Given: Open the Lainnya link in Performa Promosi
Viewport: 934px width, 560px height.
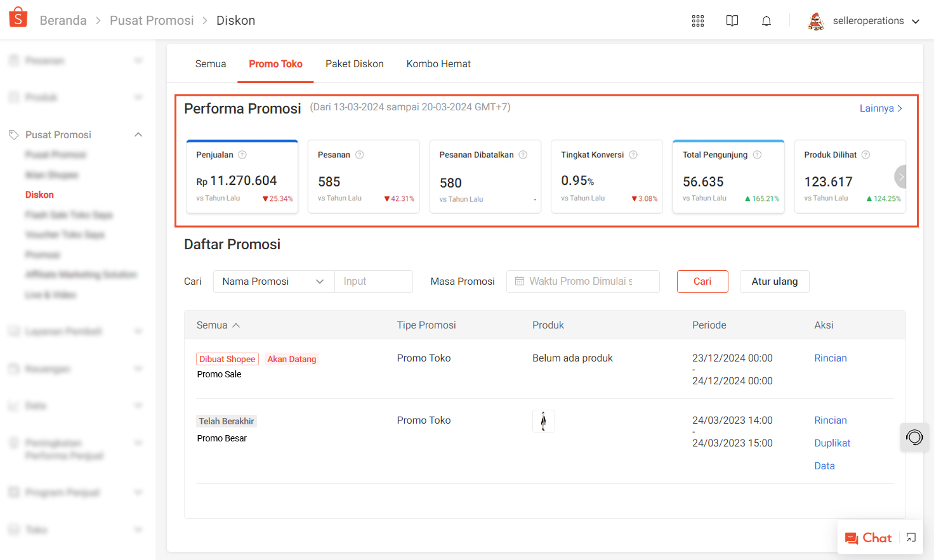Looking at the screenshot, I should click(880, 108).
